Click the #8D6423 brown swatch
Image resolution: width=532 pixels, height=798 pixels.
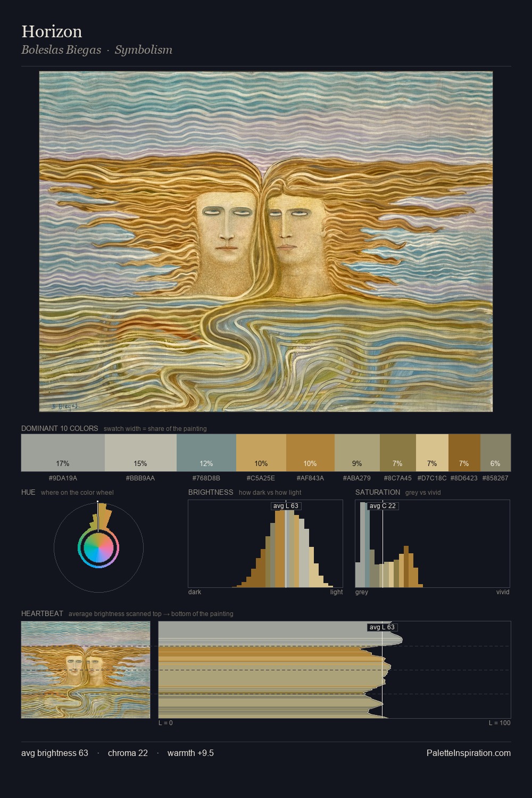465,453
